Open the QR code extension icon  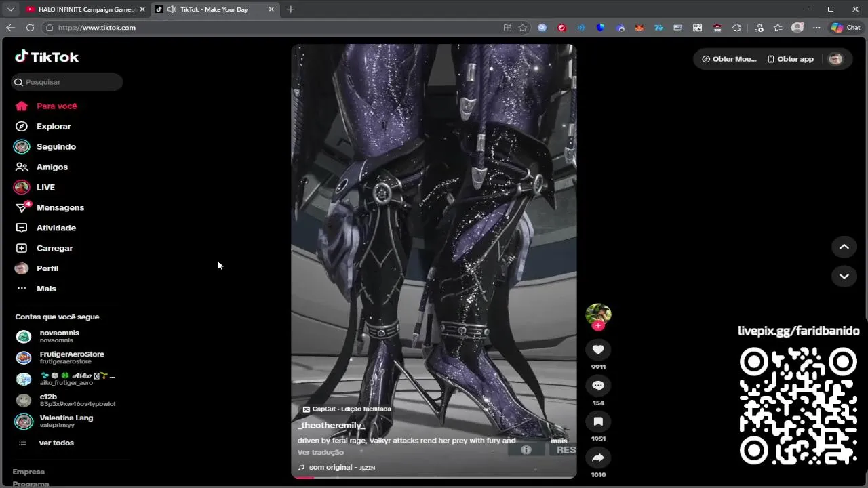coord(697,28)
